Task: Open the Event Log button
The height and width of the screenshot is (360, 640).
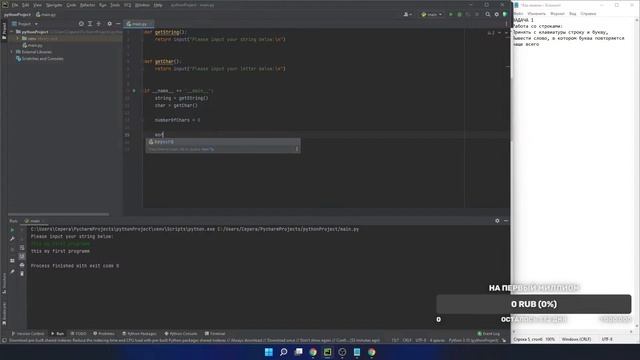Action: point(489,333)
